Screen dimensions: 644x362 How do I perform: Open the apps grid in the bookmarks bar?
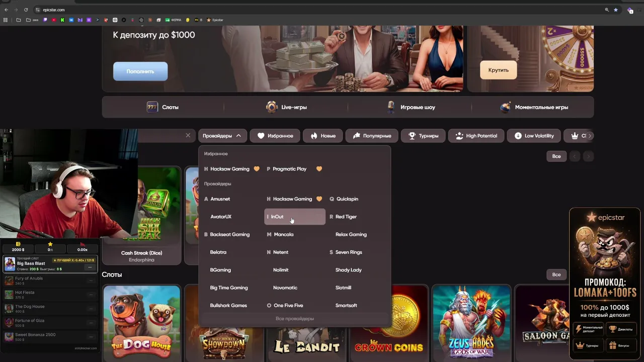click(x=6, y=20)
